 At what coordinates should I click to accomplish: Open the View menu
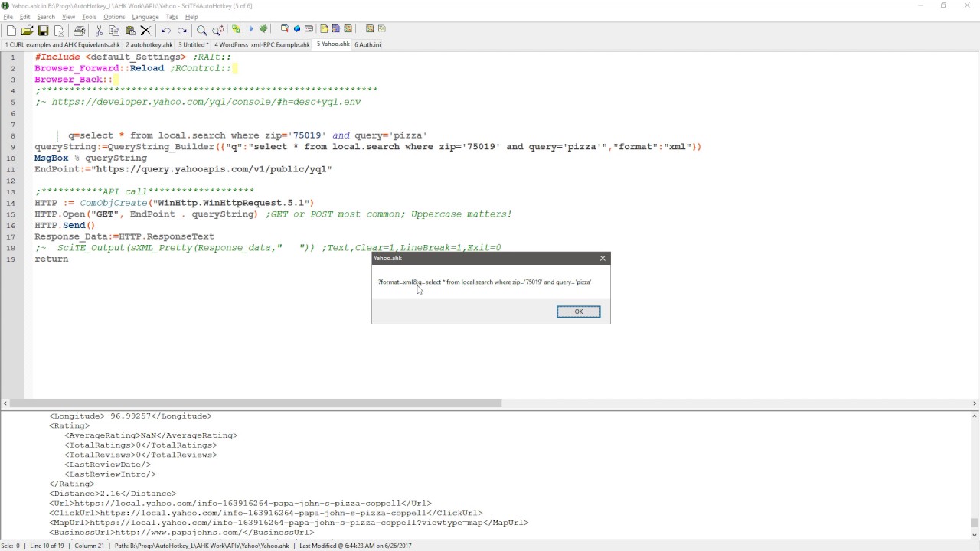(x=68, y=17)
